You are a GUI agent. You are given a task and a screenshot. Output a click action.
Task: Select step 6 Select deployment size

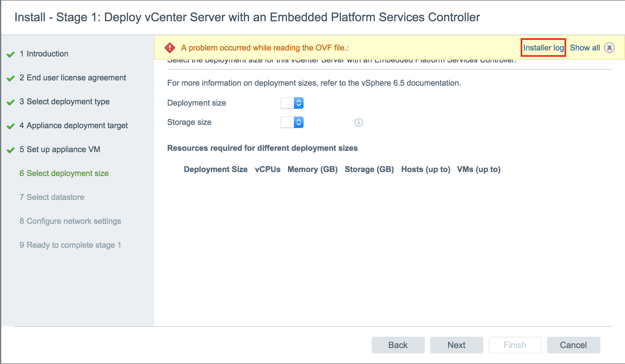67,173
